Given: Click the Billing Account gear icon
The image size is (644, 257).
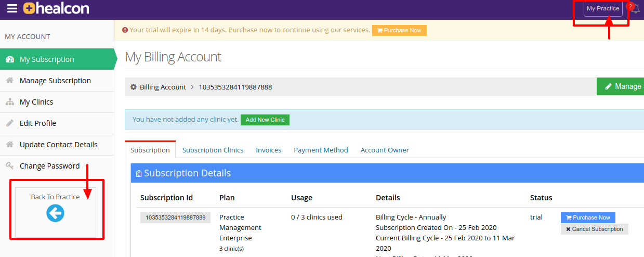Looking at the screenshot, I should click(133, 87).
